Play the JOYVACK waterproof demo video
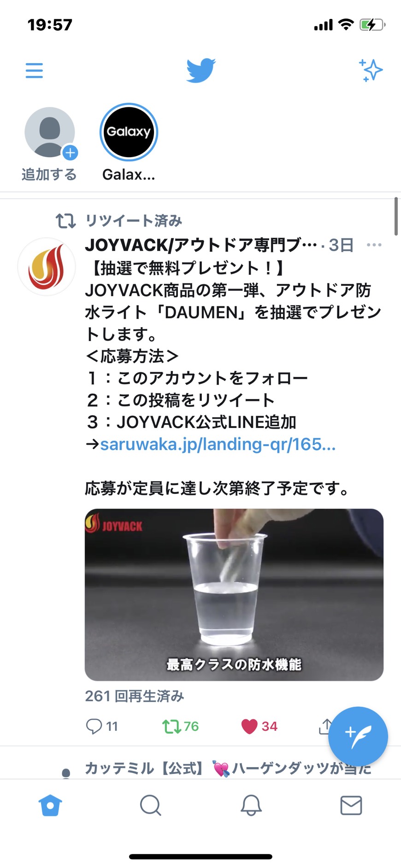Viewport: 401px width, 868px height. coord(234,595)
